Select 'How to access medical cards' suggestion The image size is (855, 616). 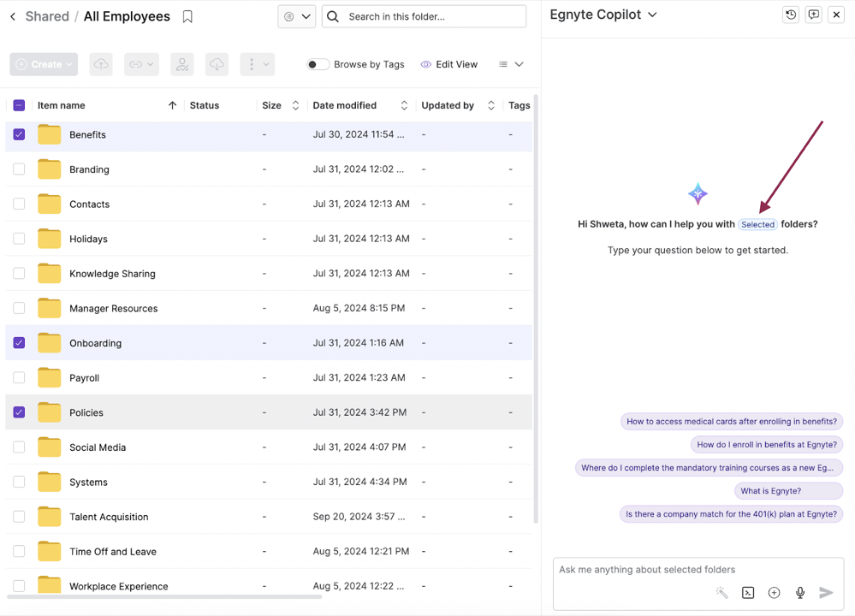click(x=731, y=422)
